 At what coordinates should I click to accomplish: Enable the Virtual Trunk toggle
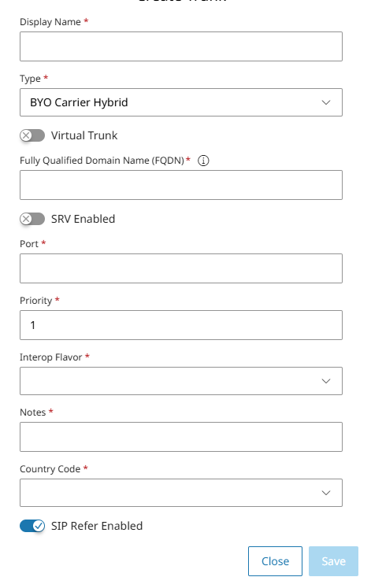(32, 135)
